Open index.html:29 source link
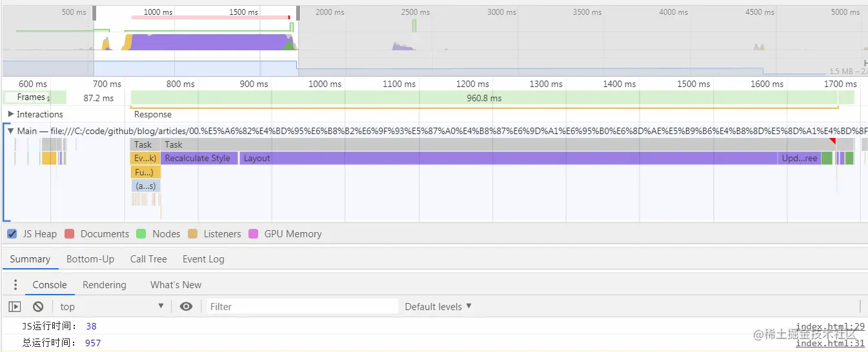Viewport: 868px width, 352px height. [830, 327]
